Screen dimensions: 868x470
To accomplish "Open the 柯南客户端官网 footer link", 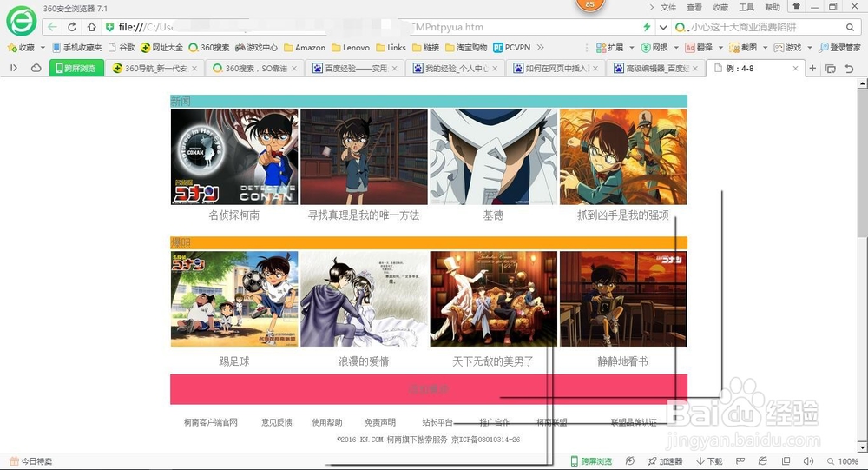I will click(211, 422).
